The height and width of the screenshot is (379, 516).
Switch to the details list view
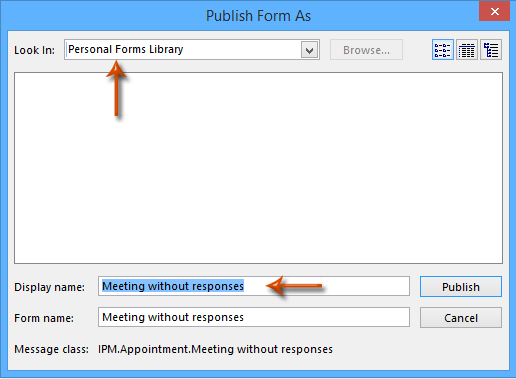coord(467,50)
